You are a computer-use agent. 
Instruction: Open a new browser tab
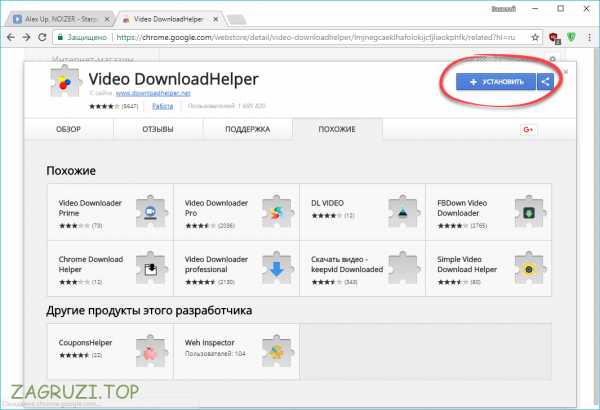236,20
